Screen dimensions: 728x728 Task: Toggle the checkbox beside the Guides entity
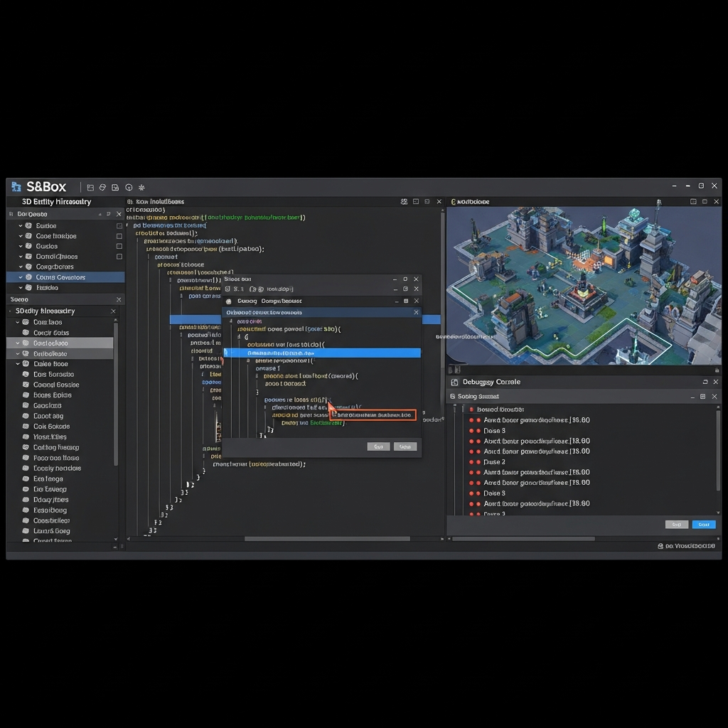[119, 246]
